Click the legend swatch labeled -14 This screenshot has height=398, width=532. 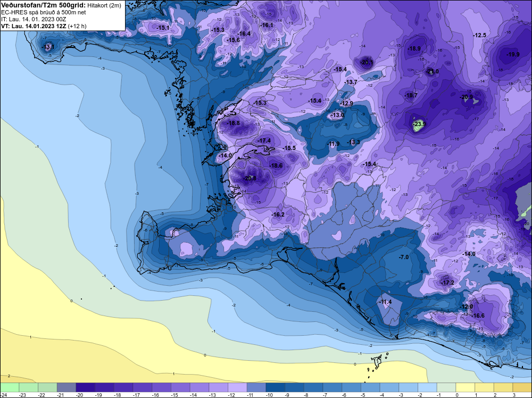(x=199, y=387)
